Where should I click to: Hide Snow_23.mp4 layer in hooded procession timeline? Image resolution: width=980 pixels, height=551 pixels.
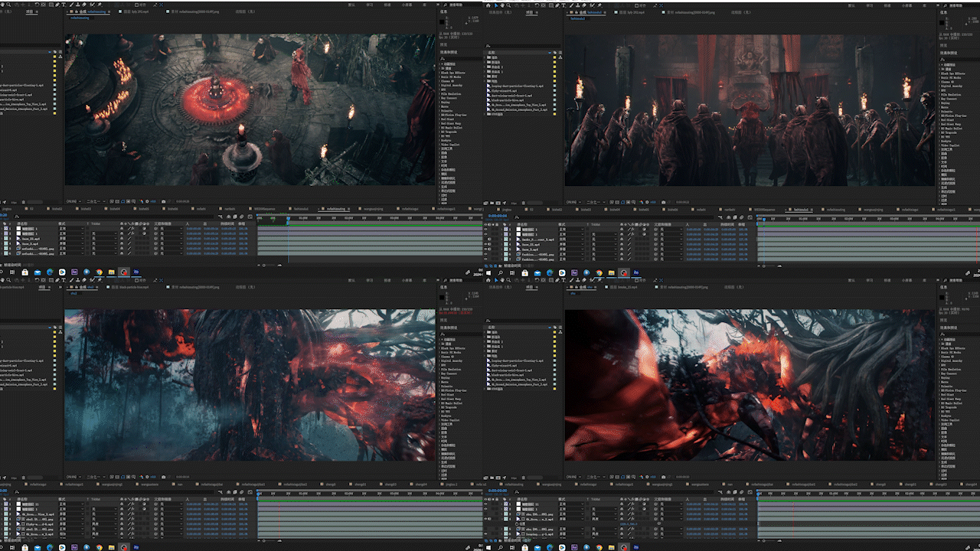(x=486, y=244)
